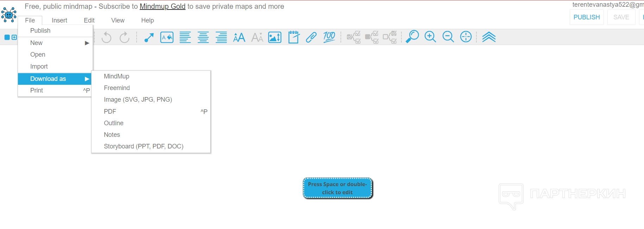Viewport: 644px width, 229px height.
Task: Click the Redo arrow icon
Action: click(125, 37)
